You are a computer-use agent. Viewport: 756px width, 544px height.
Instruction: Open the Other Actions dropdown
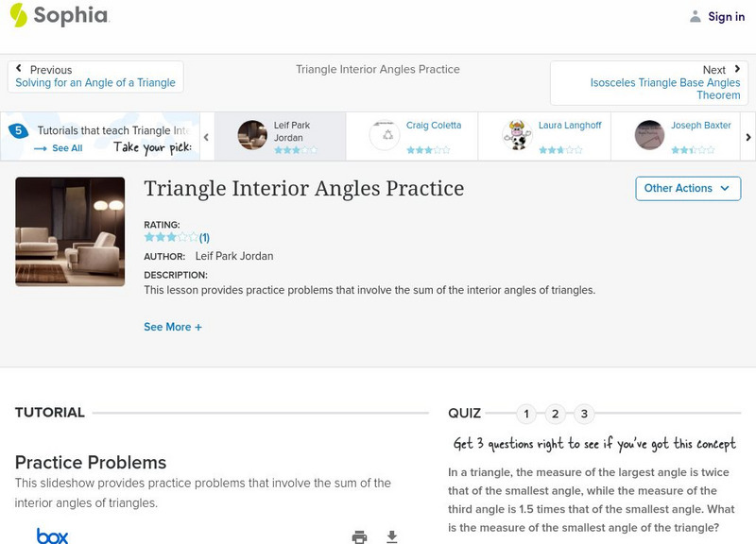687,188
